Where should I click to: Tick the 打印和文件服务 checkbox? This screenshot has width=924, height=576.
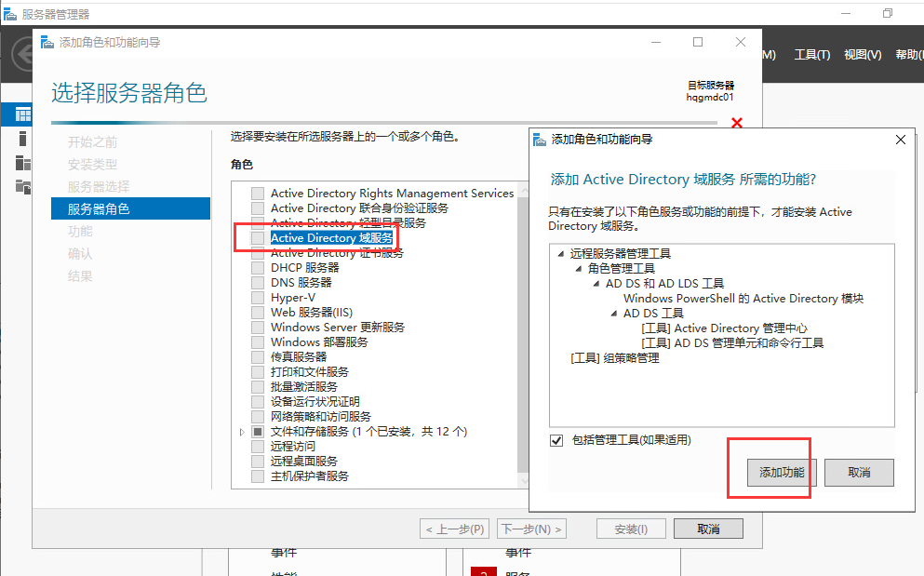pyautogui.click(x=258, y=372)
